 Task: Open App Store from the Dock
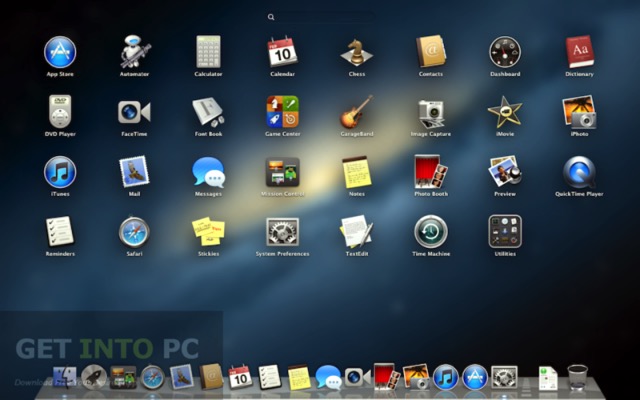click(475, 377)
